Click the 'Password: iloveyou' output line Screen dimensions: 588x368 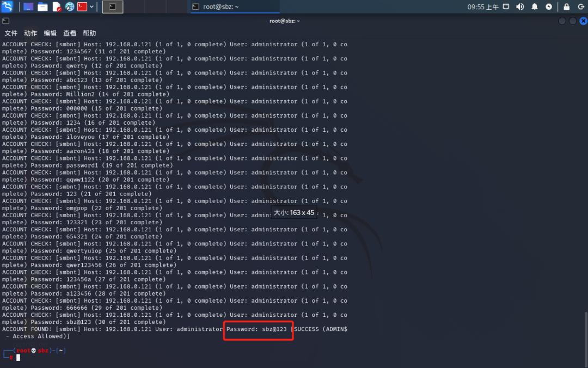pos(86,137)
